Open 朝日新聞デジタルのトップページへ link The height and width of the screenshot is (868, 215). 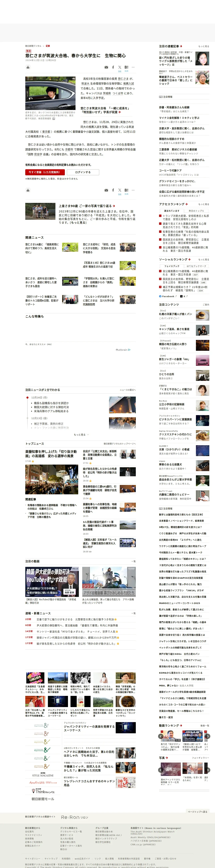tap(120, 444)
